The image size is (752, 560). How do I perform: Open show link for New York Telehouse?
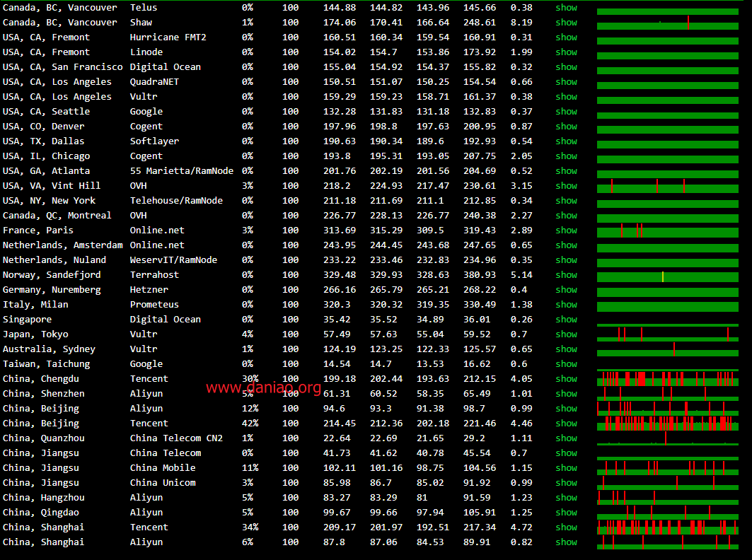566,201
